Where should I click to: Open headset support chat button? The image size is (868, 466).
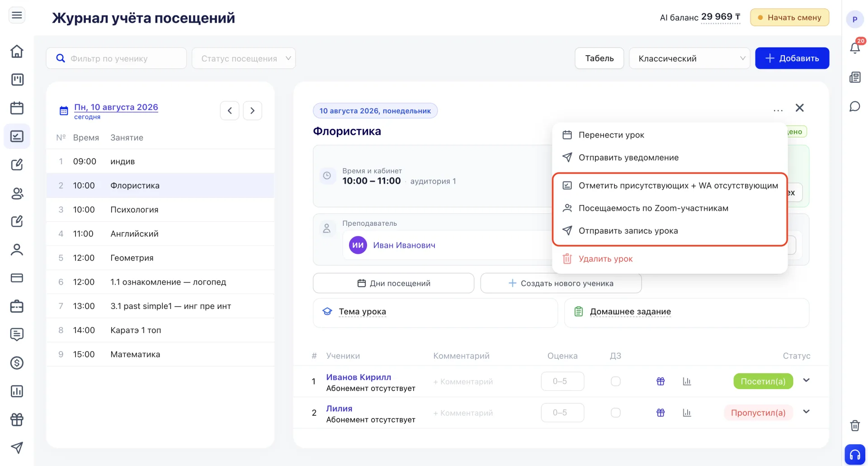point(855,454)
